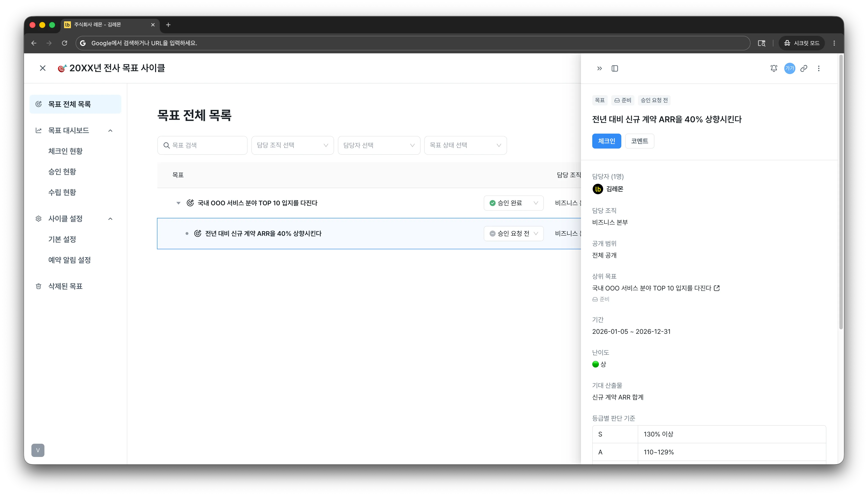Open 담당자 선택 dropdown
This screenshot has width=868, height=496.
[x=379, y=146]
